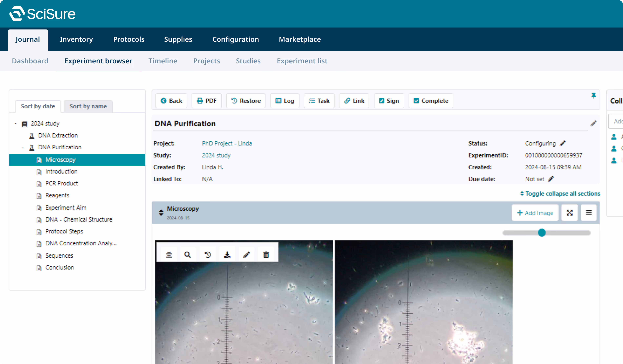The width and height of the screenshot is (623, 364).
Task: Toggle collapse all sections
Action: point(560,194)
